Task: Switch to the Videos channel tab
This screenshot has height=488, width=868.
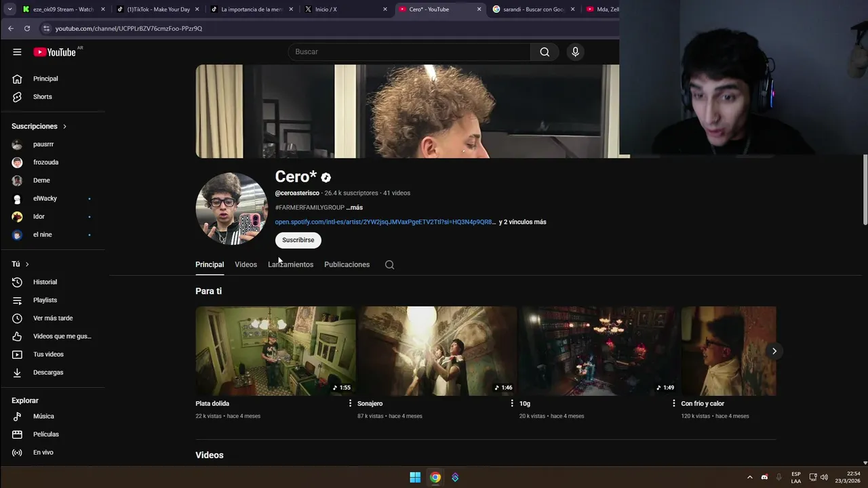Action: coord(245,265)
